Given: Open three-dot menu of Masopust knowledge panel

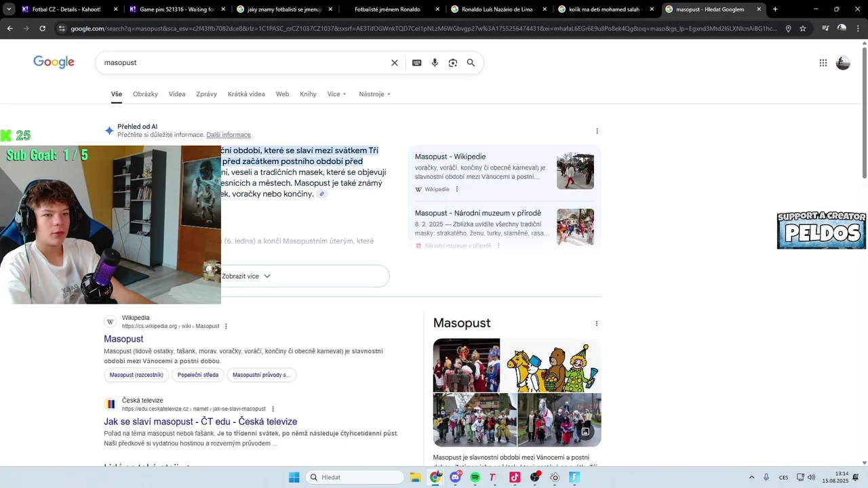Looking at the screenshot, I should click(597, 324).
